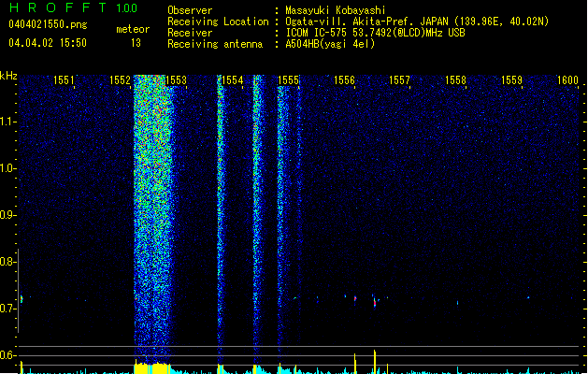Click the 'meteor' label
Image resolution: width=588 pixels, height=374 pixels.
tap(133, 29)
